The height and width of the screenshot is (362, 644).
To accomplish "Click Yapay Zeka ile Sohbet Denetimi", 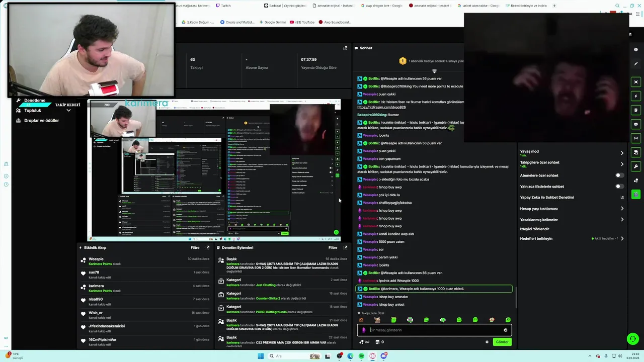I will tap(547, 198).
